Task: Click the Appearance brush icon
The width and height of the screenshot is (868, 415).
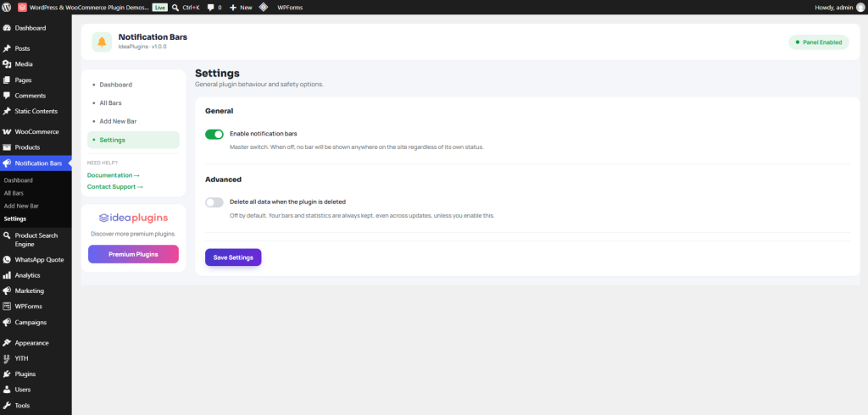Action: click(x=7, y=342)
